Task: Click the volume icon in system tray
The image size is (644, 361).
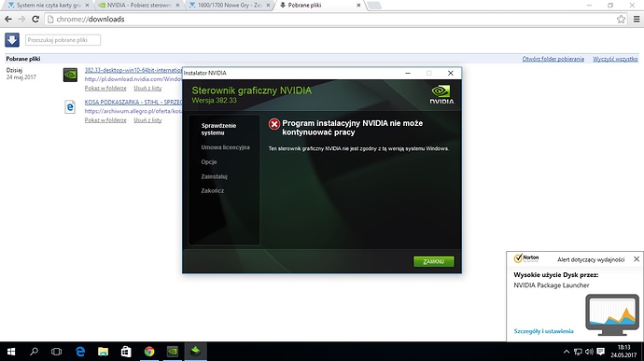Action: 589,352
